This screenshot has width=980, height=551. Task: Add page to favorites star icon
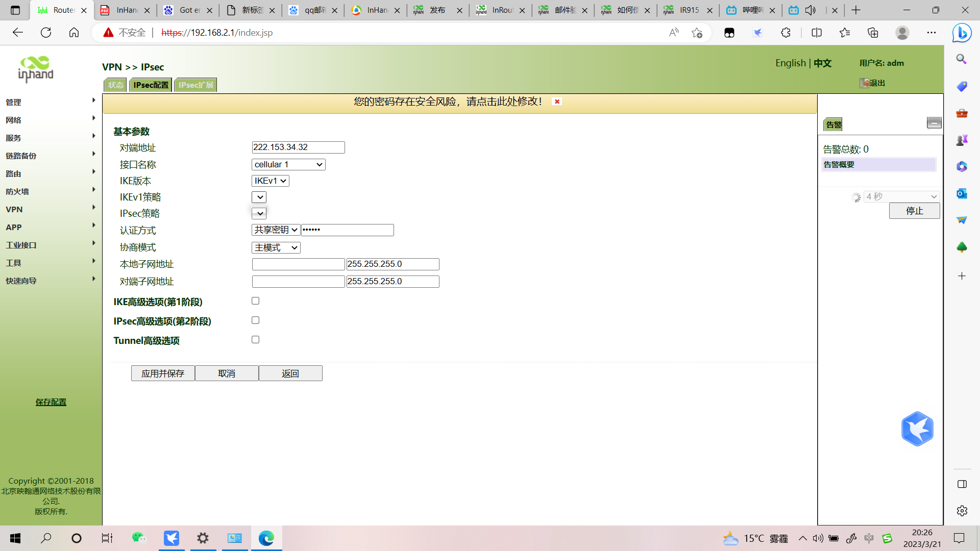(x=697, y=33)
